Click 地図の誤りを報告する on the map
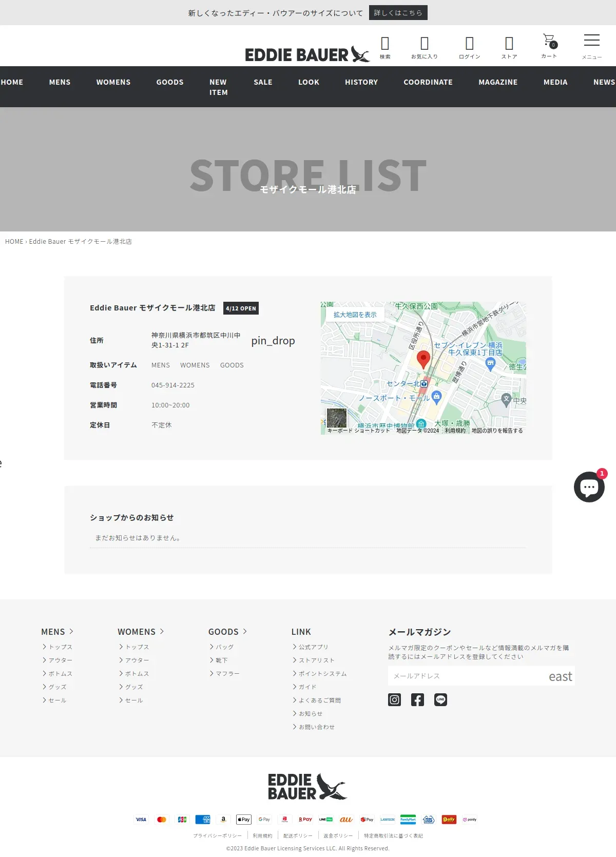The width and height of the screenshot is (616, 857). [497, 431]
